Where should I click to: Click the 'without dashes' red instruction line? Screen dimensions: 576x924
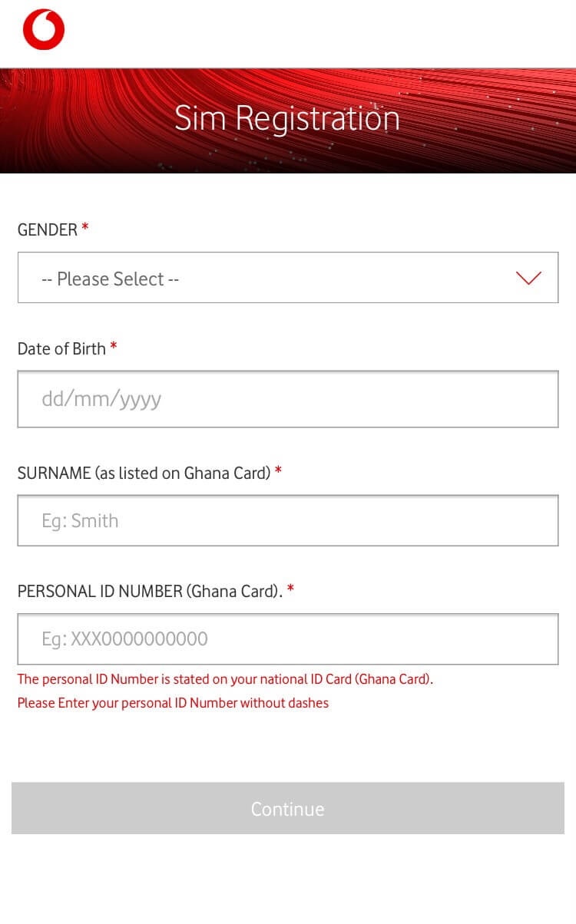173,702
